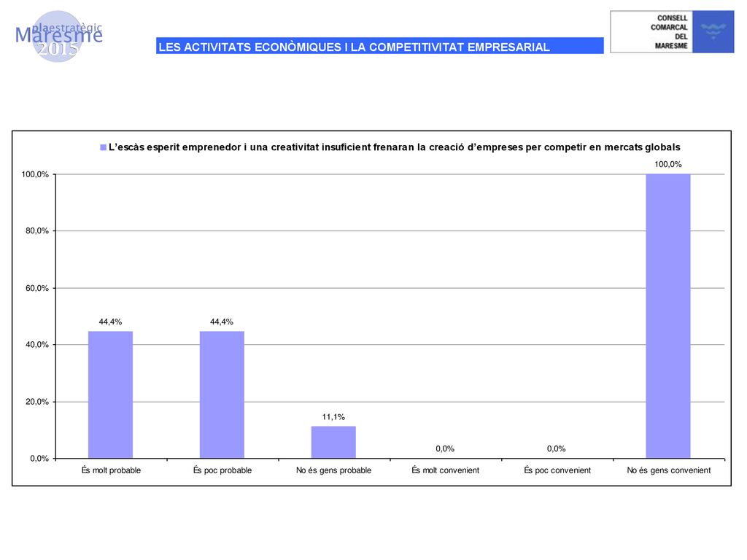Select the chart legend text about esperit emprenedor

tap(395, 147)
